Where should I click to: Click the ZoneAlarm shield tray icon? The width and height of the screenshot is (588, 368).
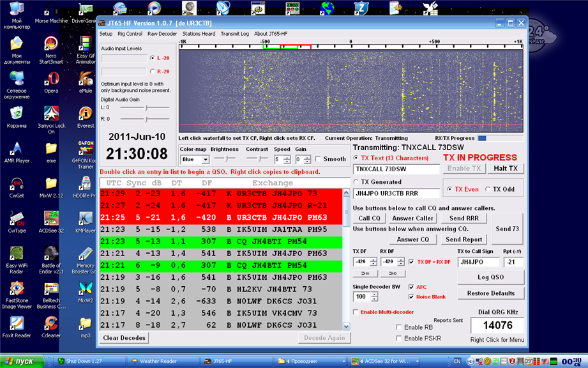(x=512, y=361)
